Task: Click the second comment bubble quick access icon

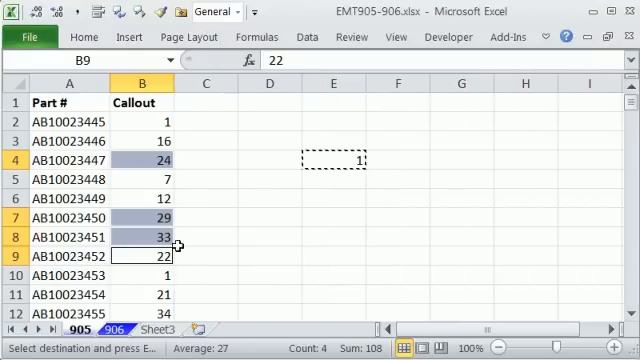Action: pyautogui.click(x=140, y=12)
